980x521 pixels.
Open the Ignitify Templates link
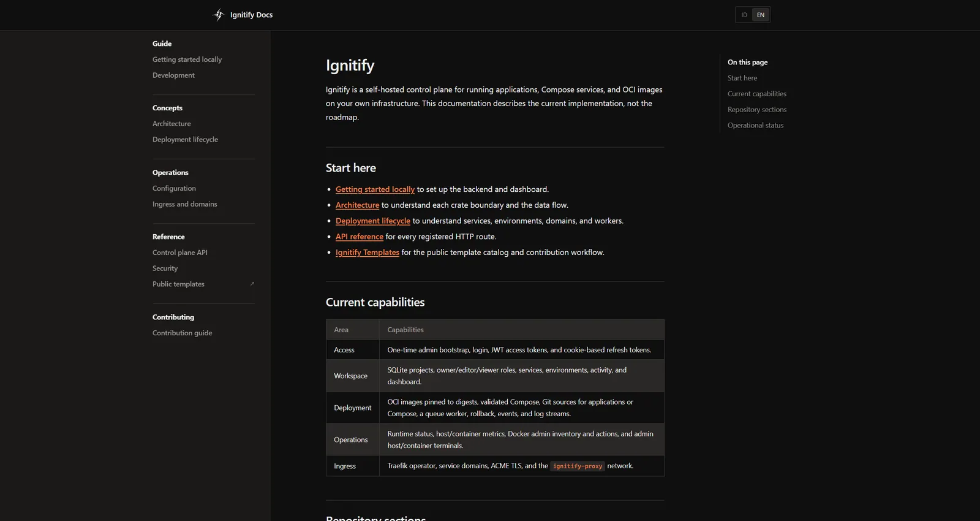367,253
